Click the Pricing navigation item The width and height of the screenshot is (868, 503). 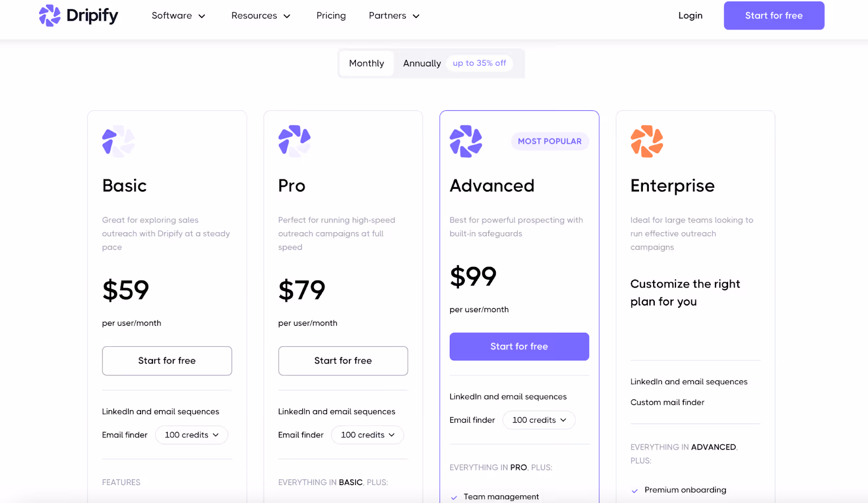(331, 16)
